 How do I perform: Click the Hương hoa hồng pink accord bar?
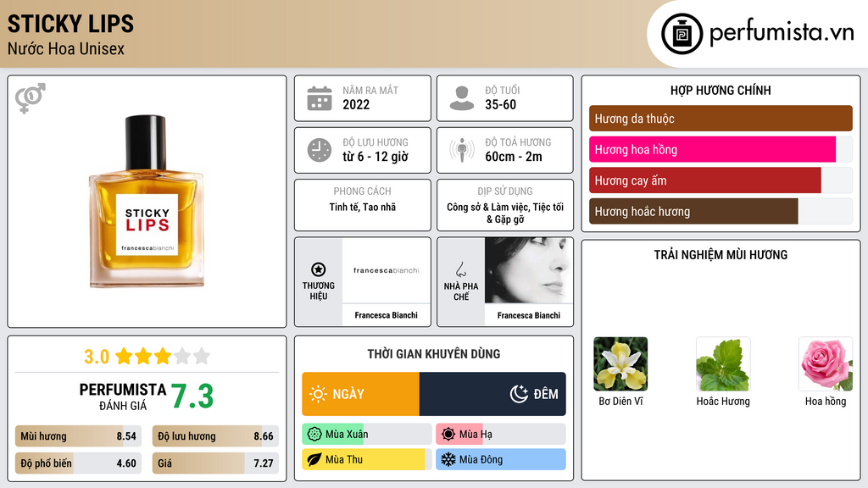point(721,149)
